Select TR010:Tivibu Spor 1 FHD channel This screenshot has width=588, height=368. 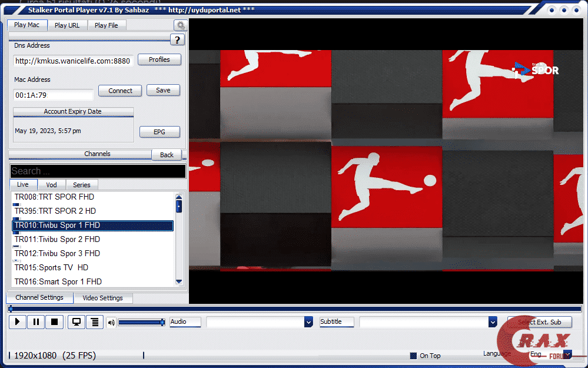[93, 226]
